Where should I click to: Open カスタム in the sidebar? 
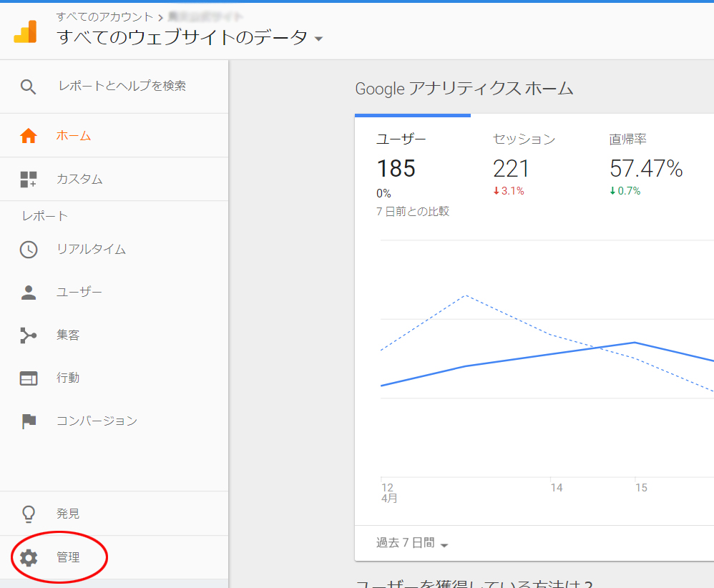point(114,180)
